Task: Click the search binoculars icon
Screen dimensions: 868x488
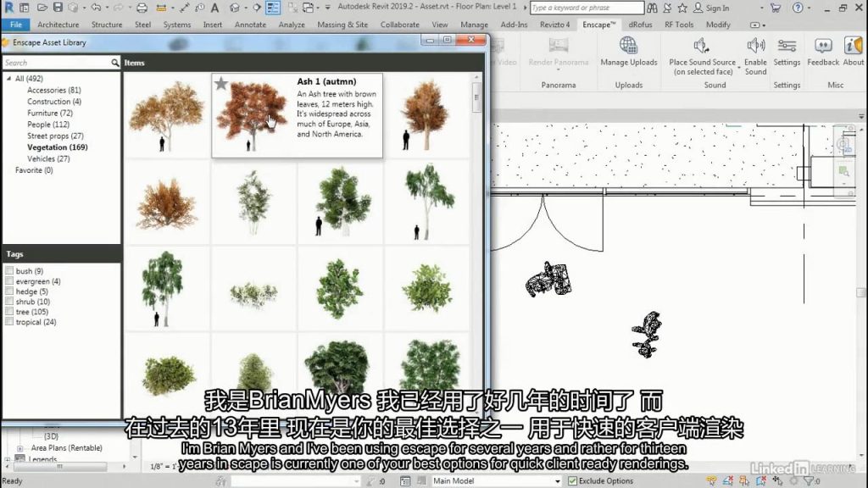Action: 652,8
